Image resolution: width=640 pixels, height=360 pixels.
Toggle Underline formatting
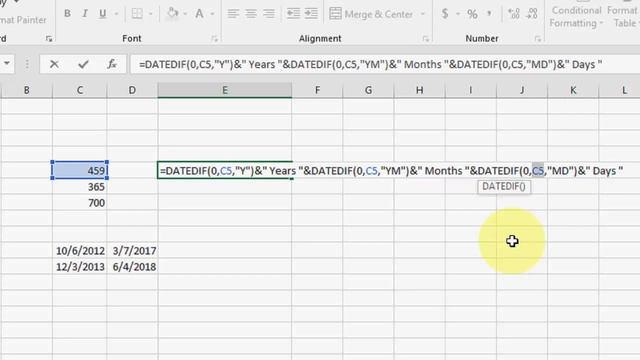(102, 14)
